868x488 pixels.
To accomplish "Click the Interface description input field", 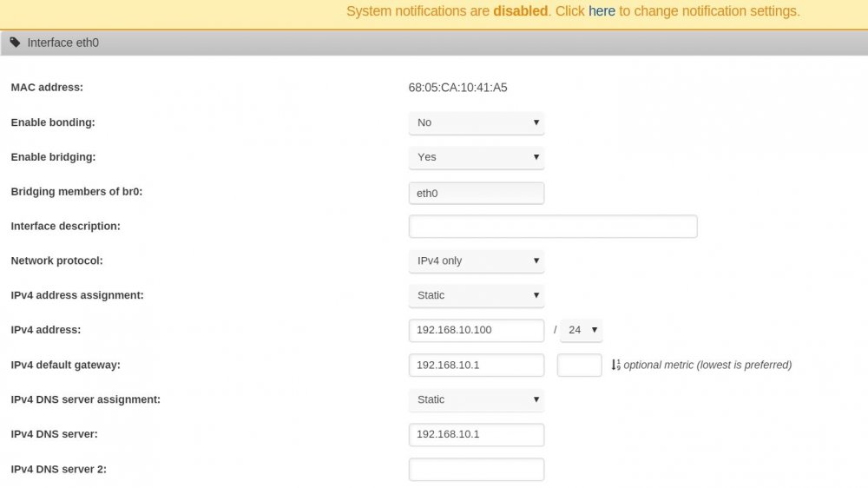I will (553, 227).
